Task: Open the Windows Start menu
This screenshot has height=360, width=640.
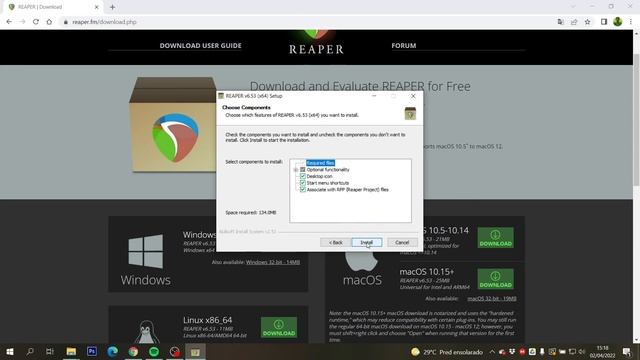Action: pyautogui.click(x=10, y=351)
